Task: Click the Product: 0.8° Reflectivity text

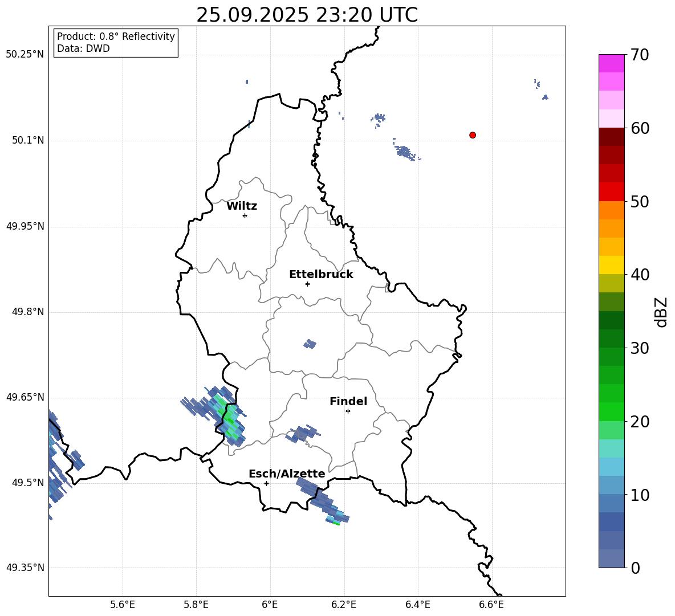Action: [116, 36]
